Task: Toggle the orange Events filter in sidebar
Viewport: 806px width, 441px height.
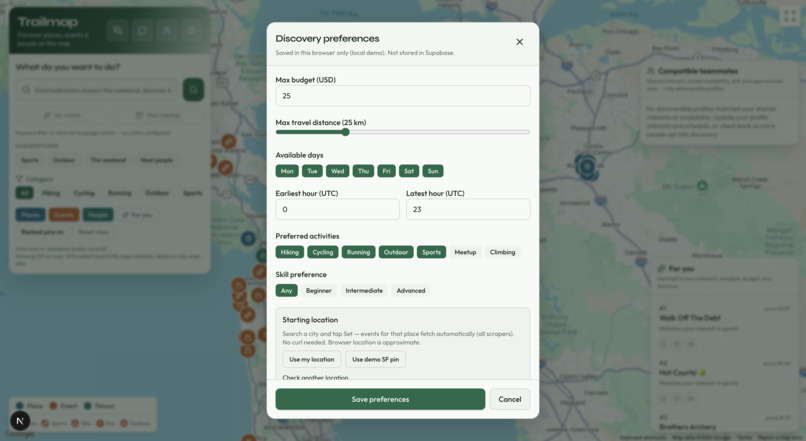Action: coord(64,214)
